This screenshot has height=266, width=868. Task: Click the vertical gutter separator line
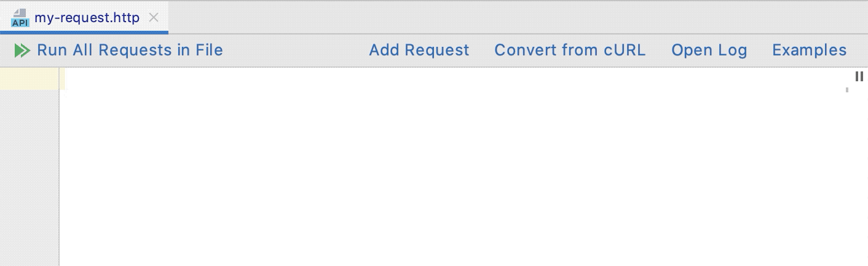pyautogui.click(x=60, y=166)
